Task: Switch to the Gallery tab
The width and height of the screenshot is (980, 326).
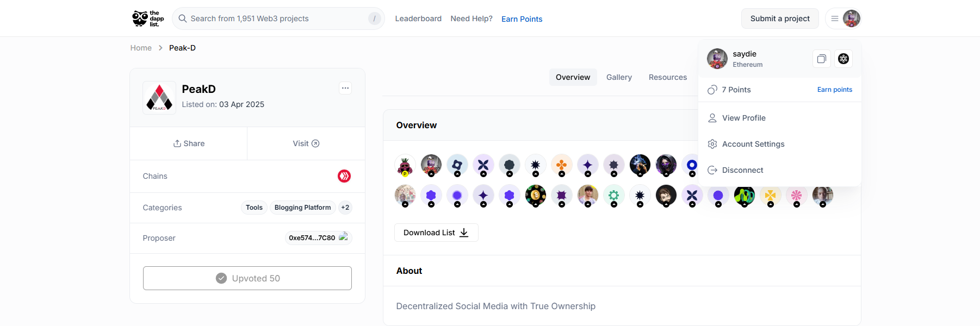Action: tap(619, 77)
